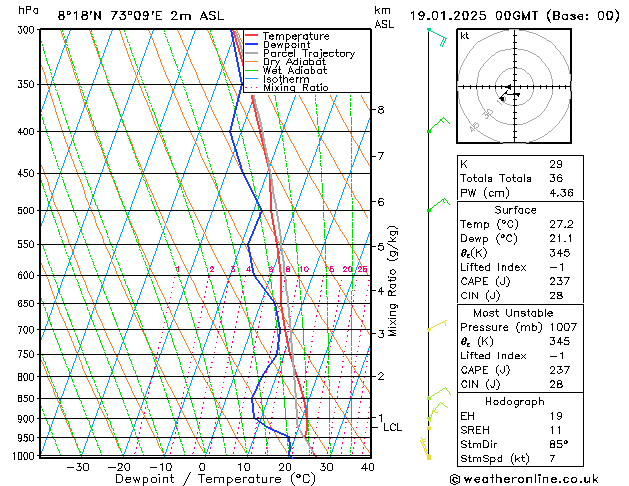Click the wind barb at 300 hPa
The width and height of the screenshot is (629, 486).
click(438, 36)
